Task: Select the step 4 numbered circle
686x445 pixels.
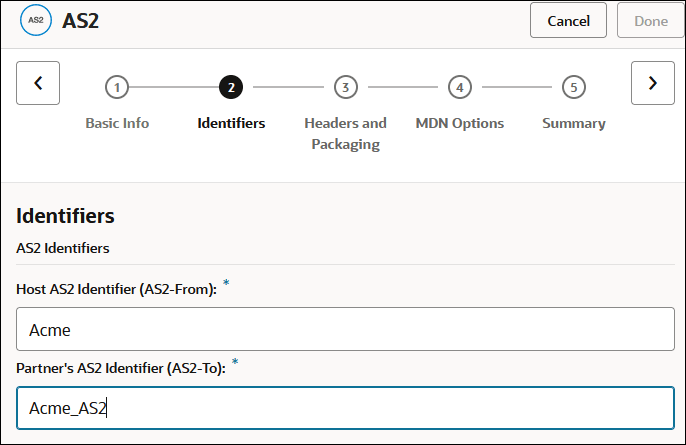Action: pos(459,87)
